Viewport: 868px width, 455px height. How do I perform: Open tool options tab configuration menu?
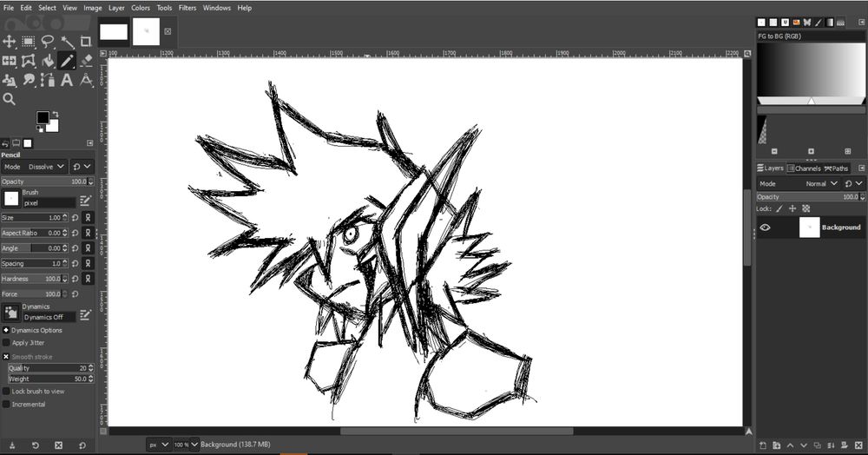[x=90, y=143]
